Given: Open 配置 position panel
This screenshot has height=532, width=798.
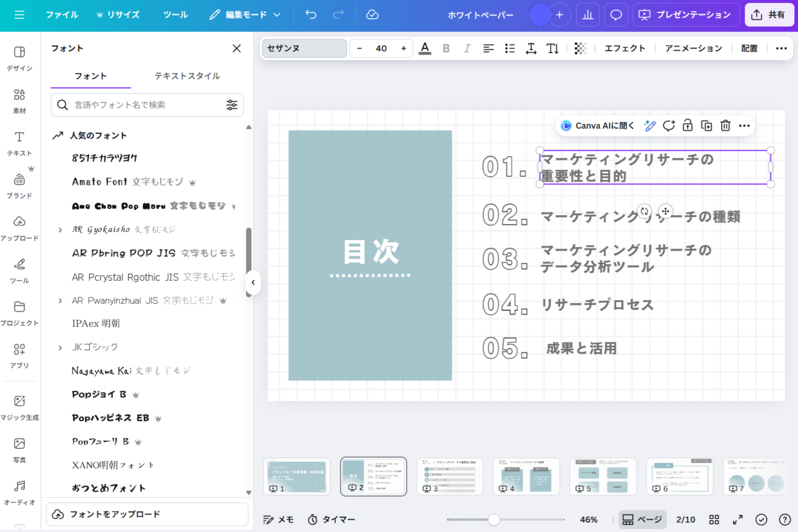Looking at the screenshot, I should point(749,48).
